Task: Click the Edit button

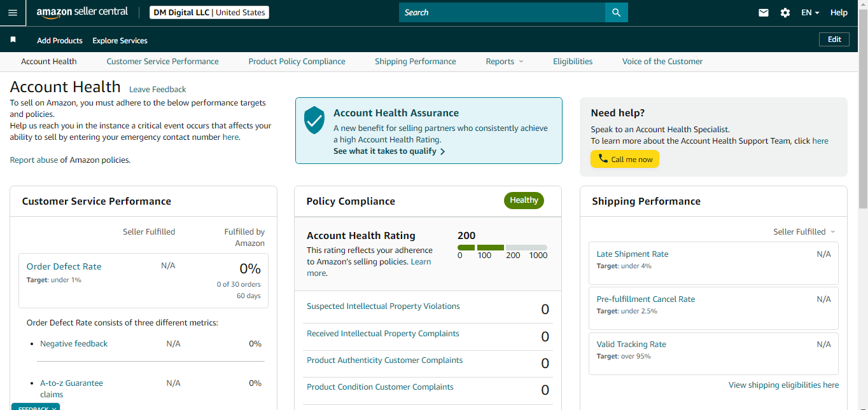Action: (x=834, y=39)
